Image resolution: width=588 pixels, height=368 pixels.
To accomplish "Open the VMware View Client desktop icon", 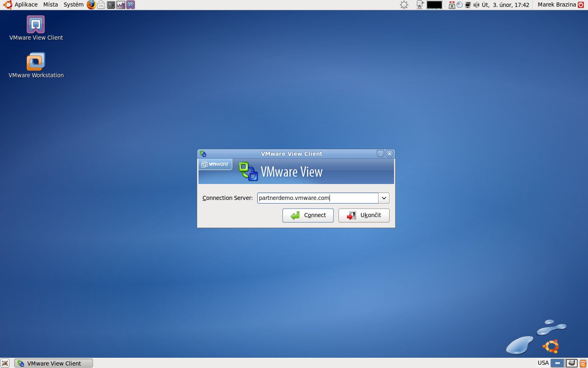I will click(x=36, y=25).
